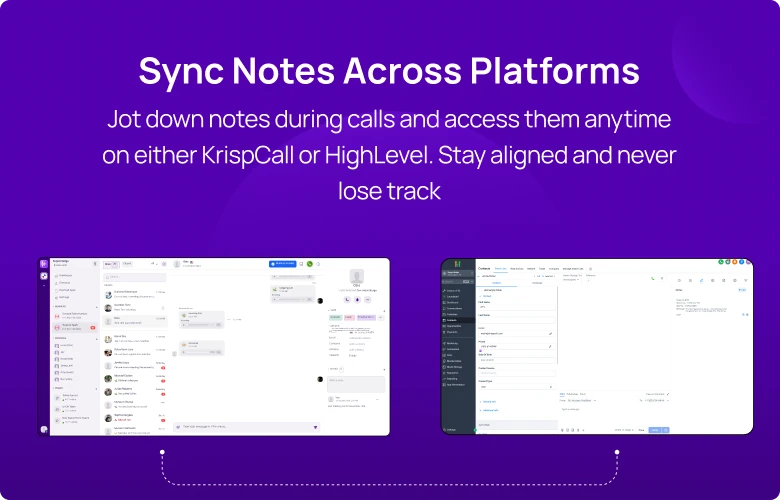Viewport: 780px width, 500px height.
Task: Click Send button in HighLevel composer
Action: (x=655, y=430)
